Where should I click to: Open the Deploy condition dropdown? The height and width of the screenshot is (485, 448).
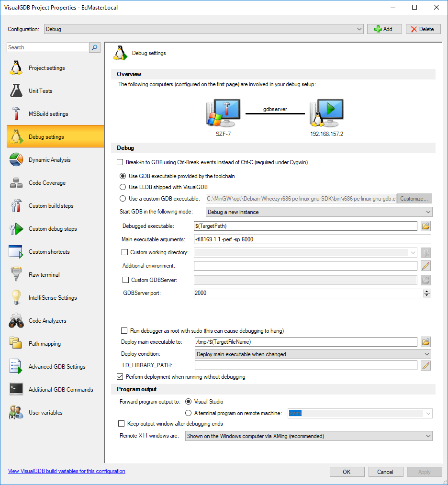coord(313,354)
